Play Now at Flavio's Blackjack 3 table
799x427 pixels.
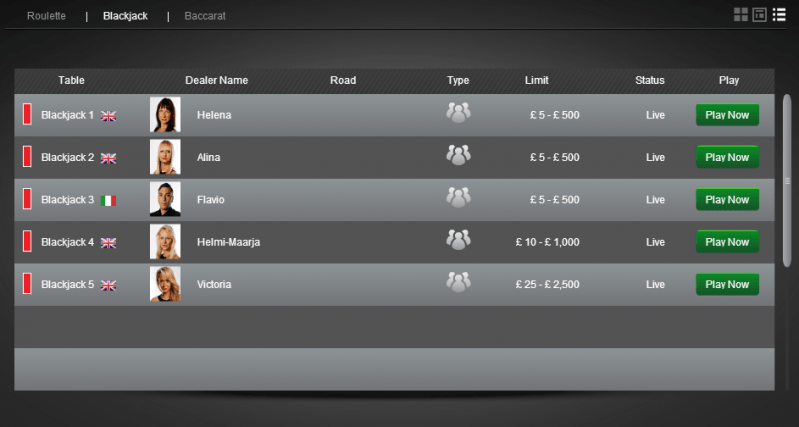(x=727, y=199)
